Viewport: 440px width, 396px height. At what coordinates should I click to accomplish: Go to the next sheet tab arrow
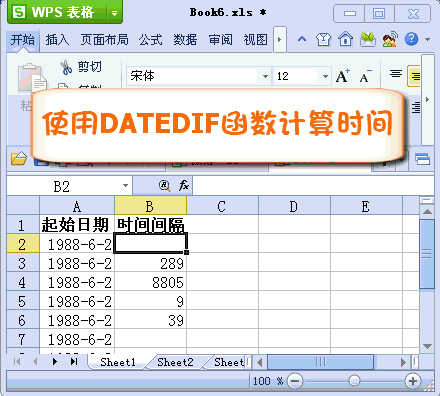pyautogui.click(x=55, y=361)
